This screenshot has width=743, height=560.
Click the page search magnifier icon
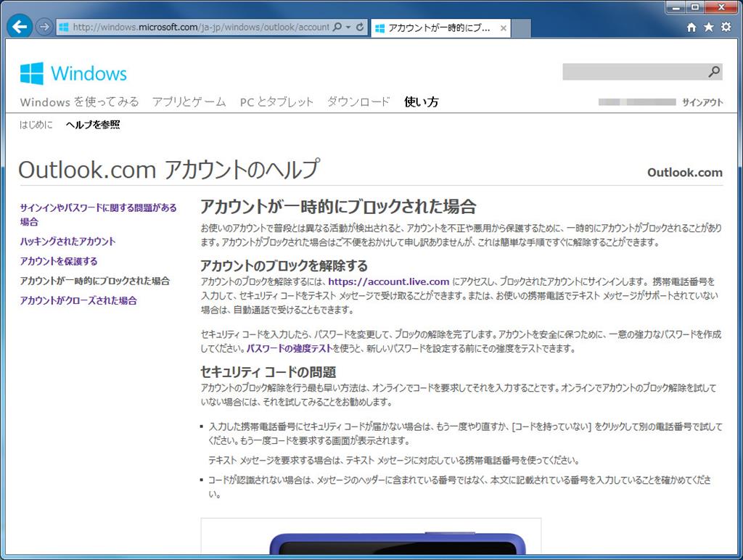click(x=714, y=72)
